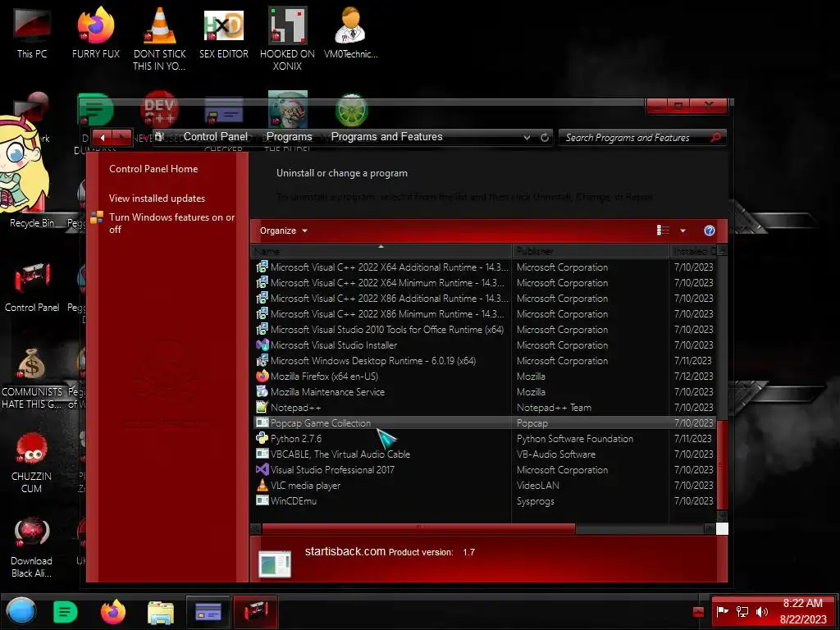Open Turn Windows features on or off

pyautogui.click(x=171, y=223)
